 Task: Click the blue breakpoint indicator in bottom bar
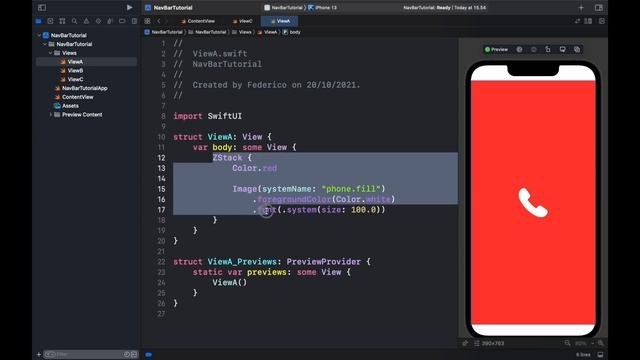[x=149, y=354]
